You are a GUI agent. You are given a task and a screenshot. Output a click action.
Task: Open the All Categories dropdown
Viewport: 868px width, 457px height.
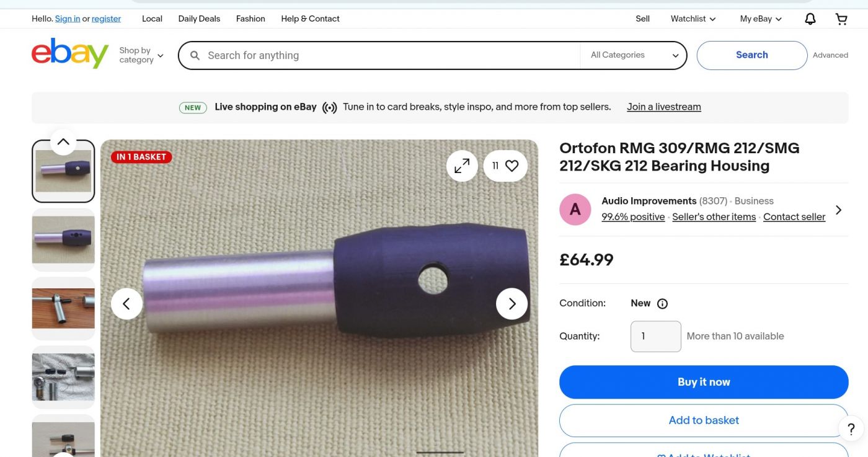634,55
